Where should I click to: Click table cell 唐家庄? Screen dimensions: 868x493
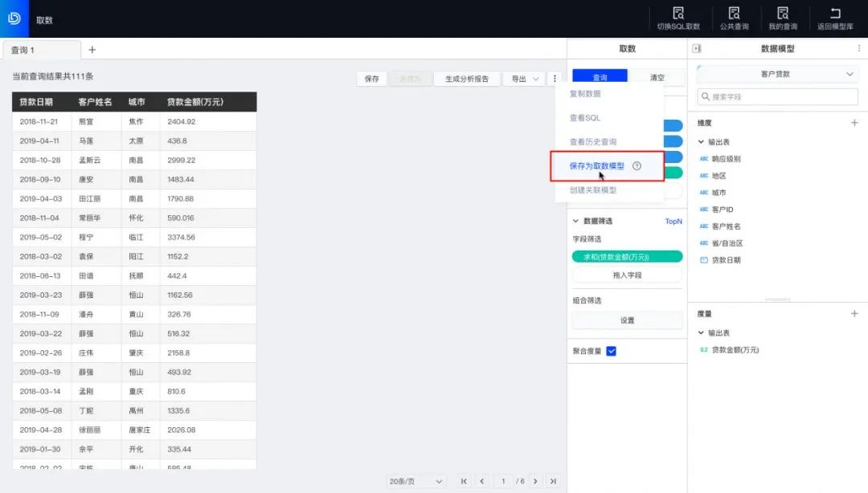click(x=140, y=430)
